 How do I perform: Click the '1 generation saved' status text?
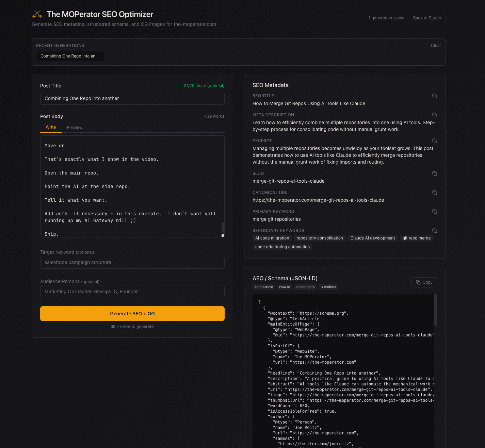(386, 18)
